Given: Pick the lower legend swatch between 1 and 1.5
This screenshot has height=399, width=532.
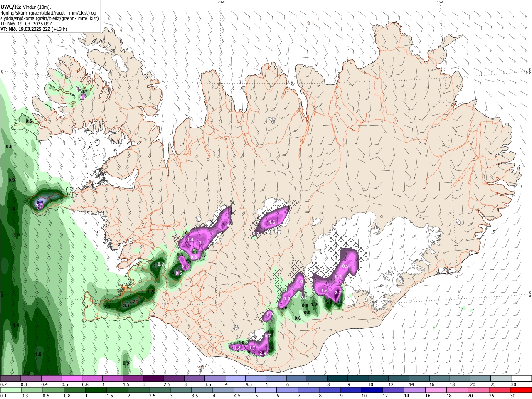Looking at the screenshot, I should pos(96,390).
